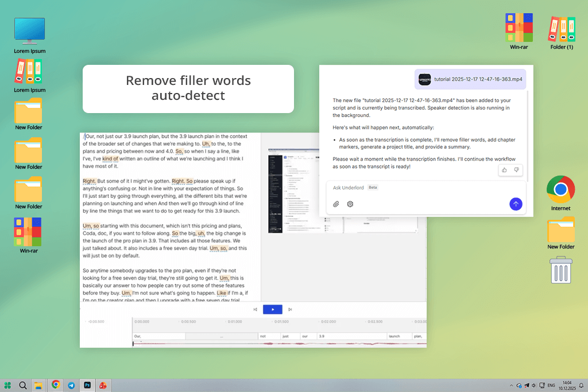Click the taskbar Search magnifier
The height and width of the screenshot is (392, 588).
point(23,385)
